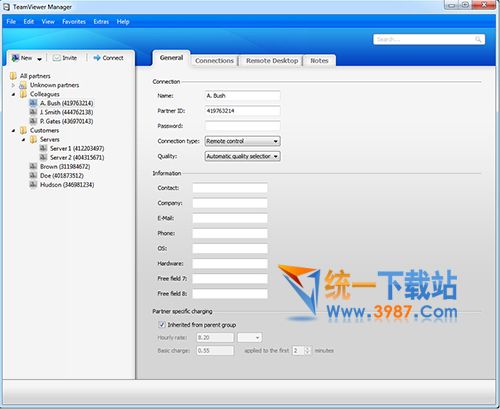
Task: Click the Free field 7 input
Action: tap(230, 279)
